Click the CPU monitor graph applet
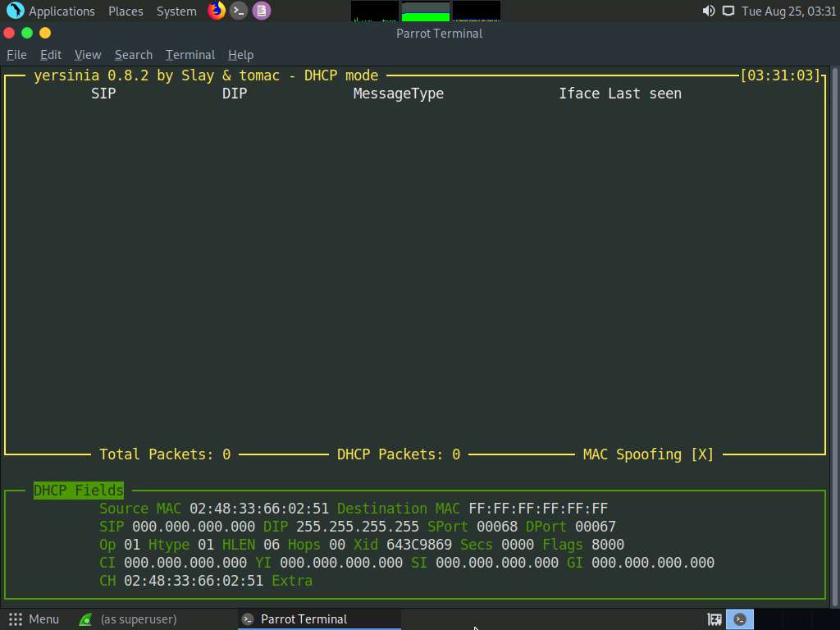Image resolution: width=840 pixels, height=630 pixels. coord(375,11)
